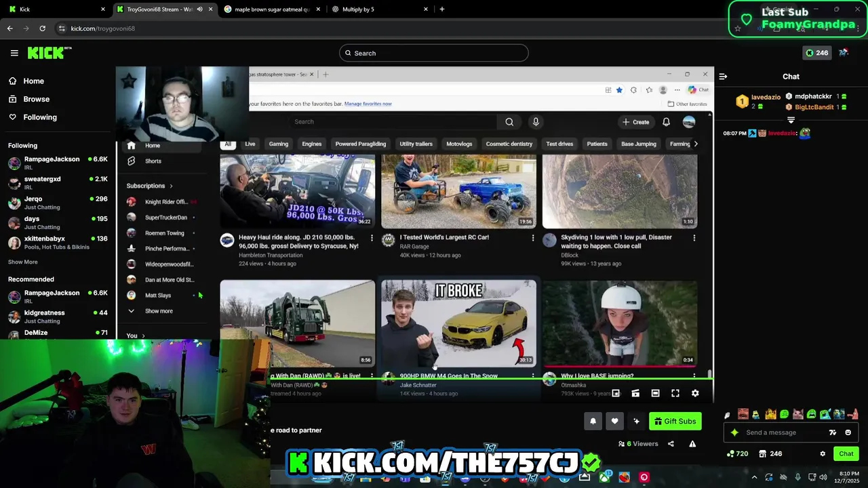Screen dimensions: 868x488
Task: Focus the Kick Search field
Action: click(434, 53)
